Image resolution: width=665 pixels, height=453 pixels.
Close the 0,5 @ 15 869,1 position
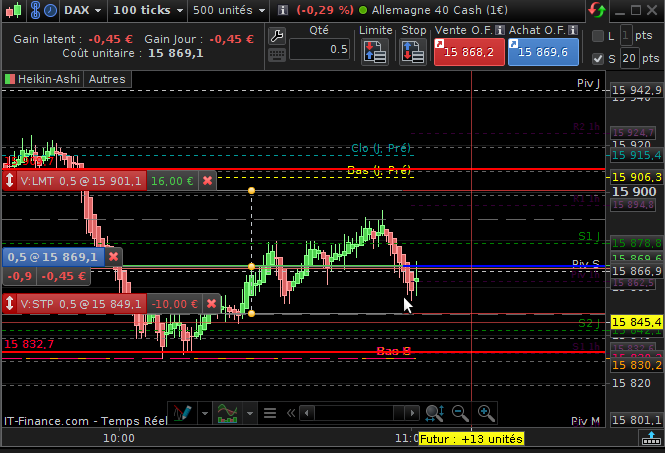[x=113, y=257]
